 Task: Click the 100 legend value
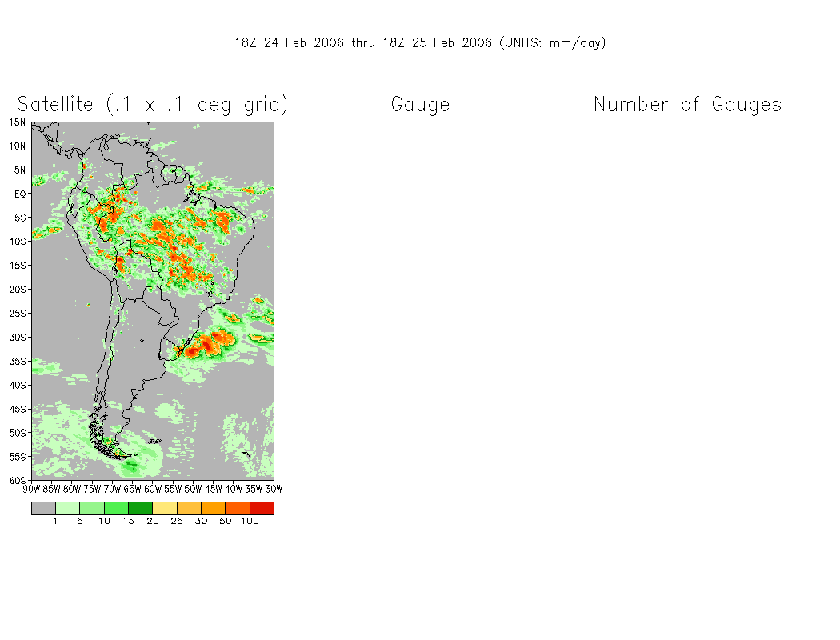(250, 521)
